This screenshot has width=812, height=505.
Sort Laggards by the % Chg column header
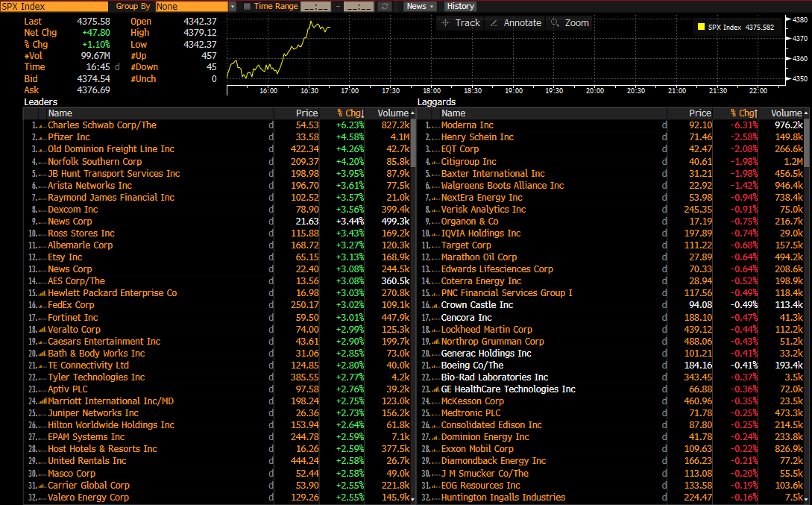click(743, 113)
